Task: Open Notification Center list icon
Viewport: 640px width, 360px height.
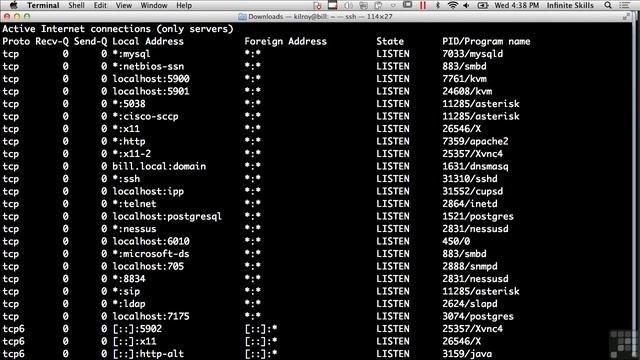Action: 624,5
